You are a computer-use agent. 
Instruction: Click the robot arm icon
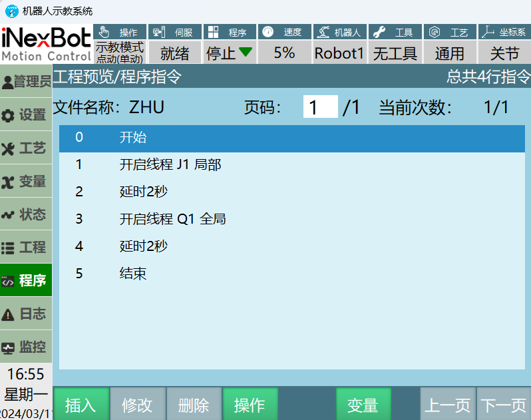323,32
